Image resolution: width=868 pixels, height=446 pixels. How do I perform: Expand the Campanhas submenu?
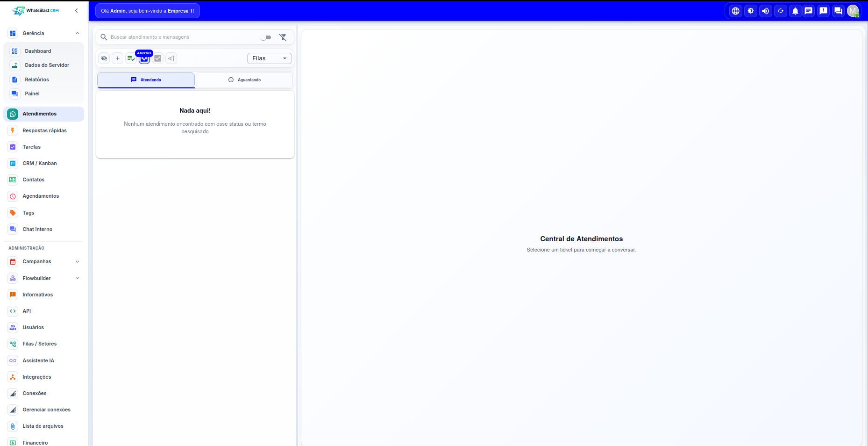tap(78, 262)
